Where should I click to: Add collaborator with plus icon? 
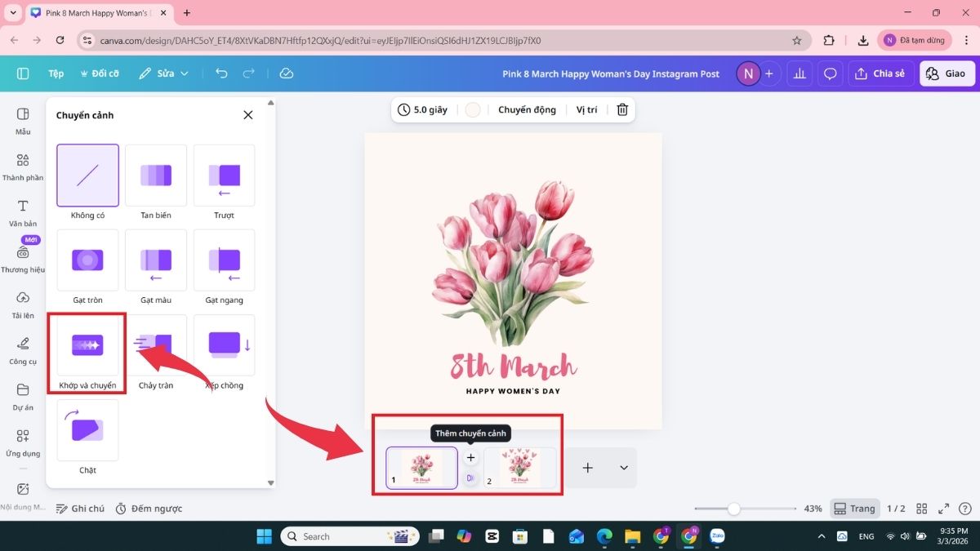click(769, 73)
